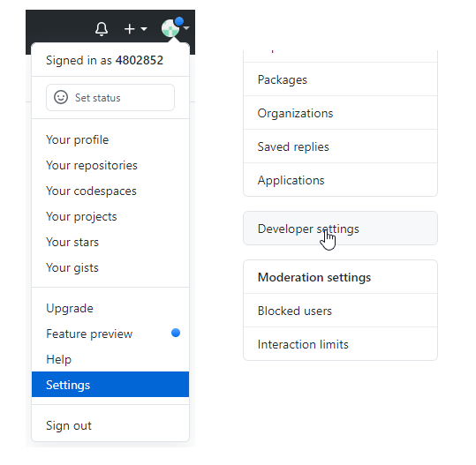
Task: Open the notifications bell icon
Action: coord(102,29)
